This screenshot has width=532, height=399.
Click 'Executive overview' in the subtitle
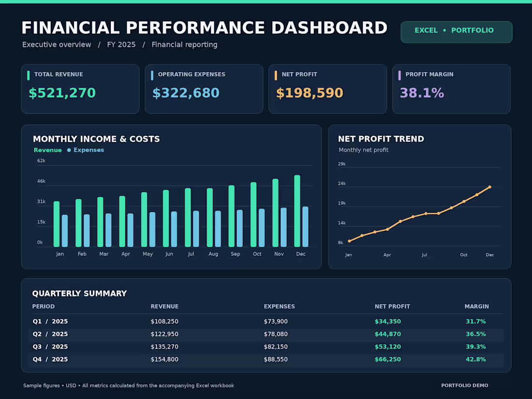pyautogui.click(x=57, y=45)
